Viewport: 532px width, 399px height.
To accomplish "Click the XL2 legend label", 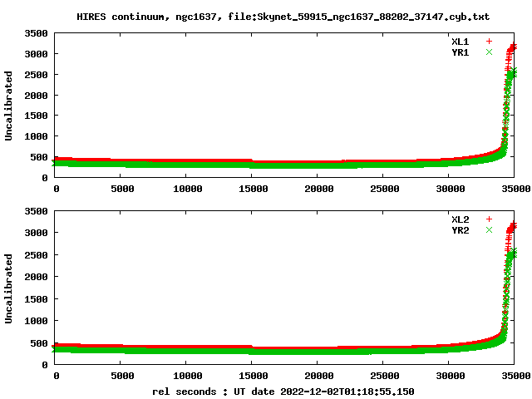I will coord(460,219).
